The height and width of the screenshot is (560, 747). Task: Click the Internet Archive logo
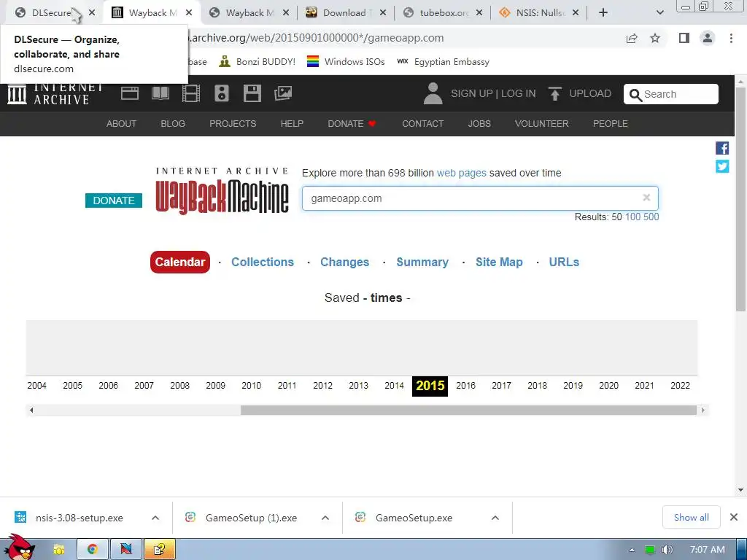tap(55, 94)
